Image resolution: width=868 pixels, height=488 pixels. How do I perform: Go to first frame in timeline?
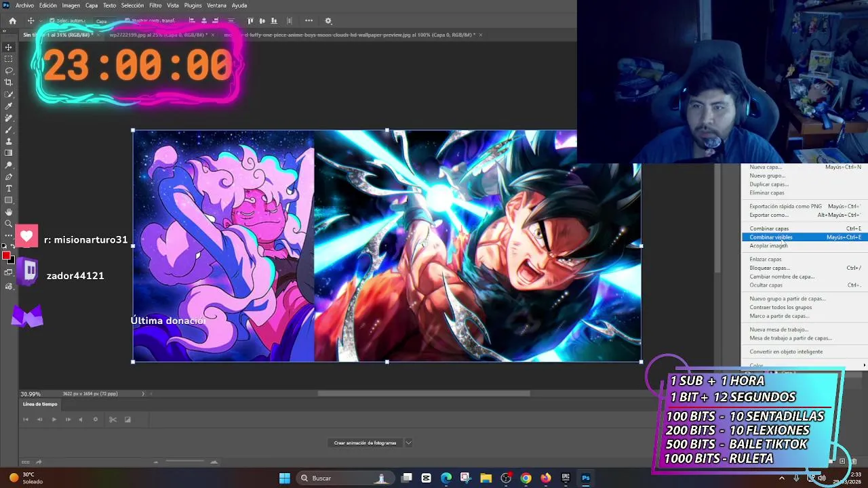[26, 420]
